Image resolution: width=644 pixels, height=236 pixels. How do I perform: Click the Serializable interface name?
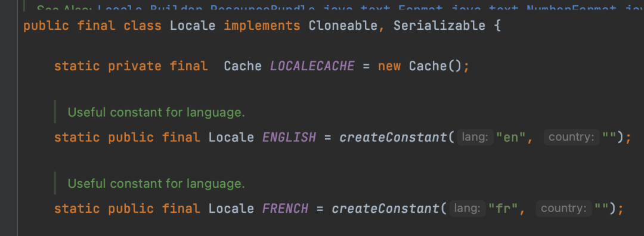point(439,26)
